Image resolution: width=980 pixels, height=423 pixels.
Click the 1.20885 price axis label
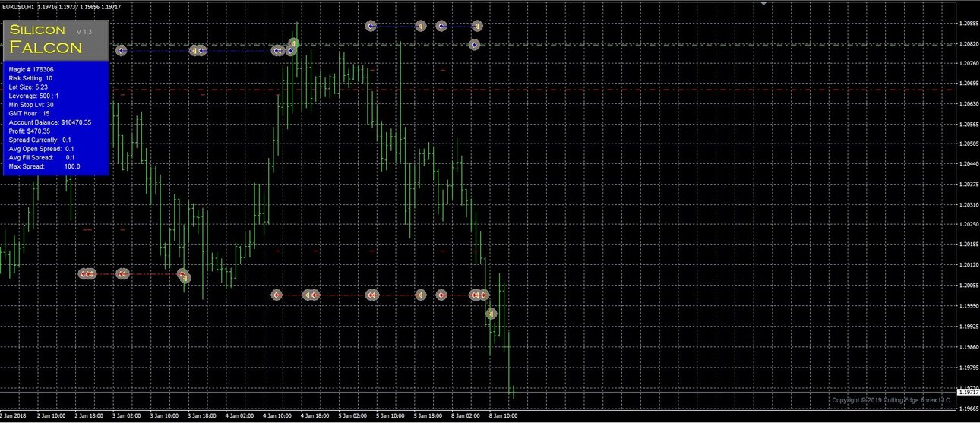click(x=969, y=24)
